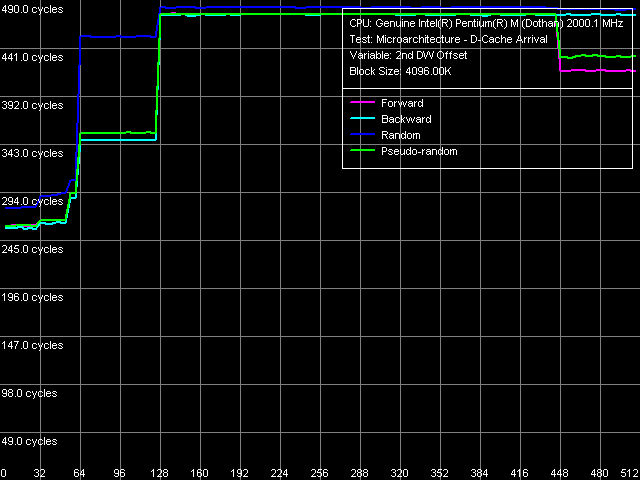The height and width of the screenshot is (480, 640).
Task: Click the 196.0 cycles axis label
Action: (x=32, y=298)
